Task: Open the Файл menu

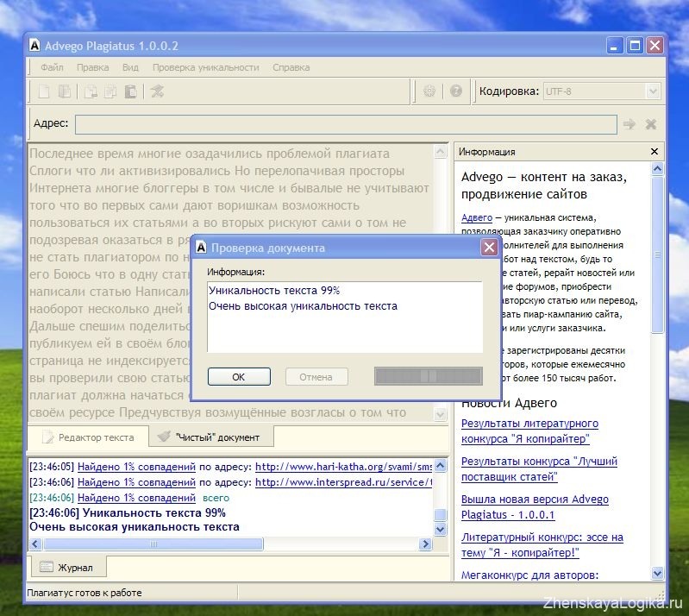Action: 52,67
